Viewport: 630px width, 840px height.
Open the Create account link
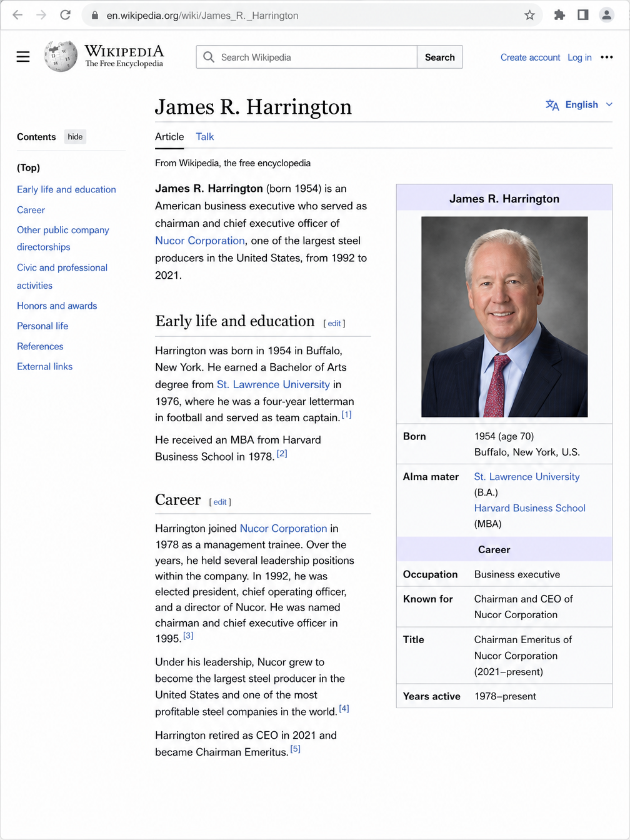[x=530, y=57]
